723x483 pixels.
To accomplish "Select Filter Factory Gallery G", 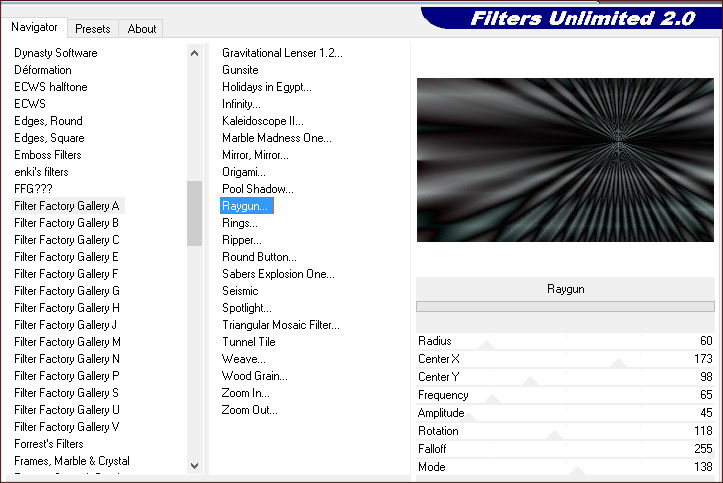I will coord(67,291).
